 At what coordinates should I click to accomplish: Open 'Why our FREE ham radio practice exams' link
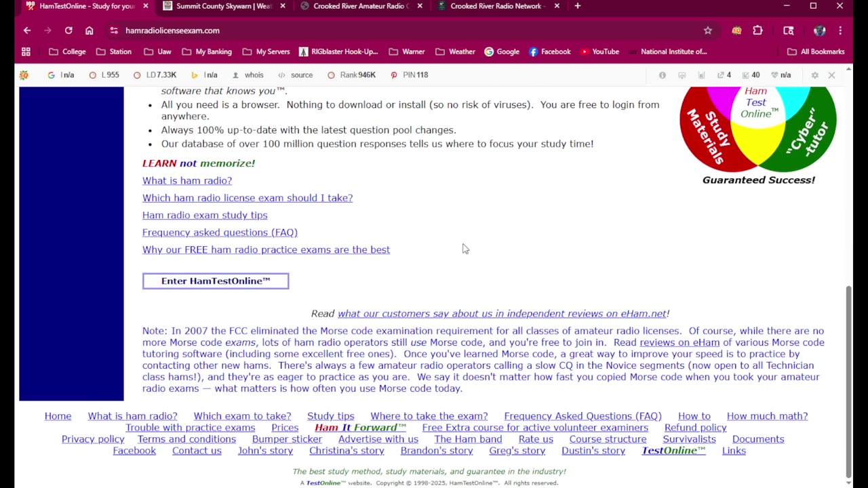[x=266, y=250]
